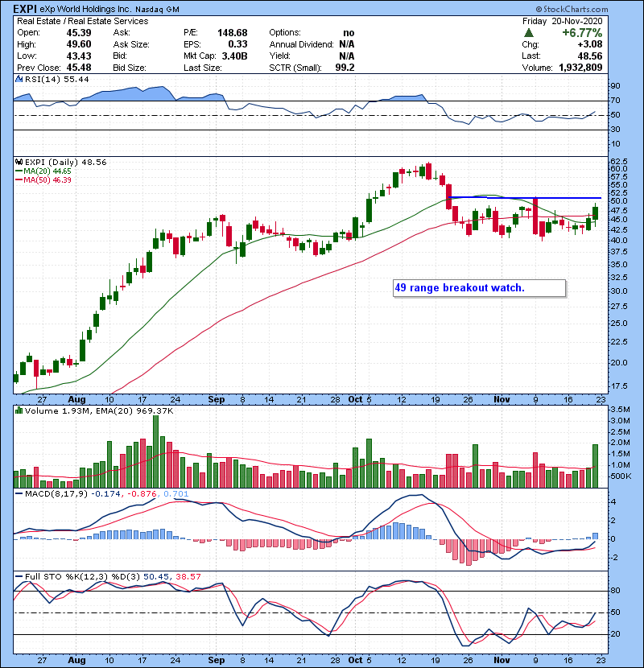Click the MACD signal value -0.876
The image size is (644, 668).
[142, 494]
